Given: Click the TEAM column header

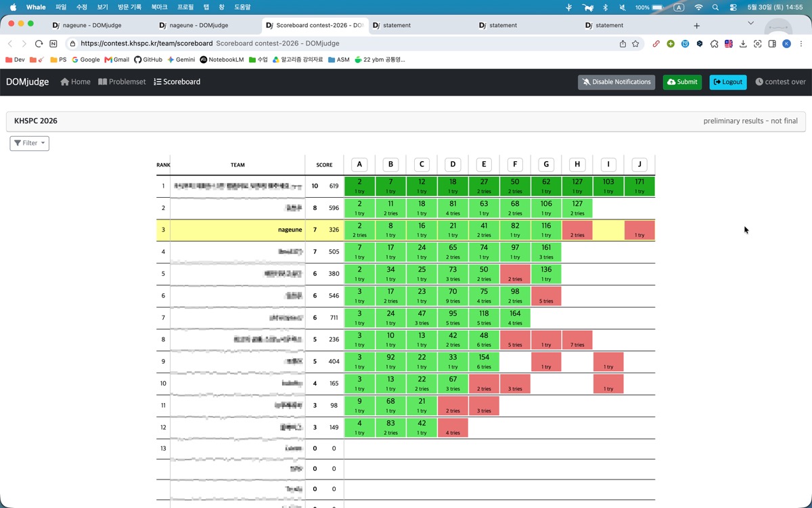Looking at the screenshot, I should 238,165.
